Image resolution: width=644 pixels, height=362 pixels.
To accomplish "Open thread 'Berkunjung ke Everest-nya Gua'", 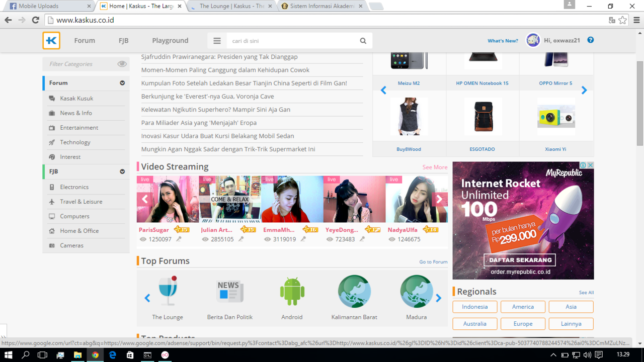I will click(207, 96).
